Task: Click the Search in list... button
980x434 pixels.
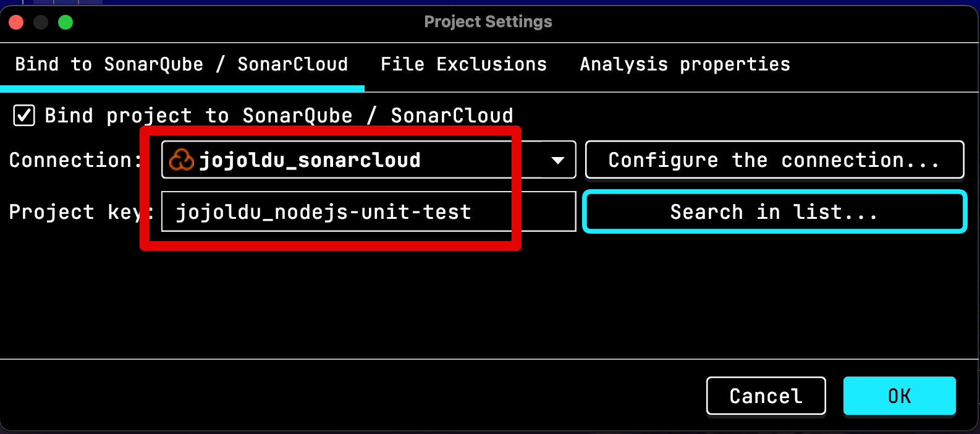Action: click(x=774, y=212)
